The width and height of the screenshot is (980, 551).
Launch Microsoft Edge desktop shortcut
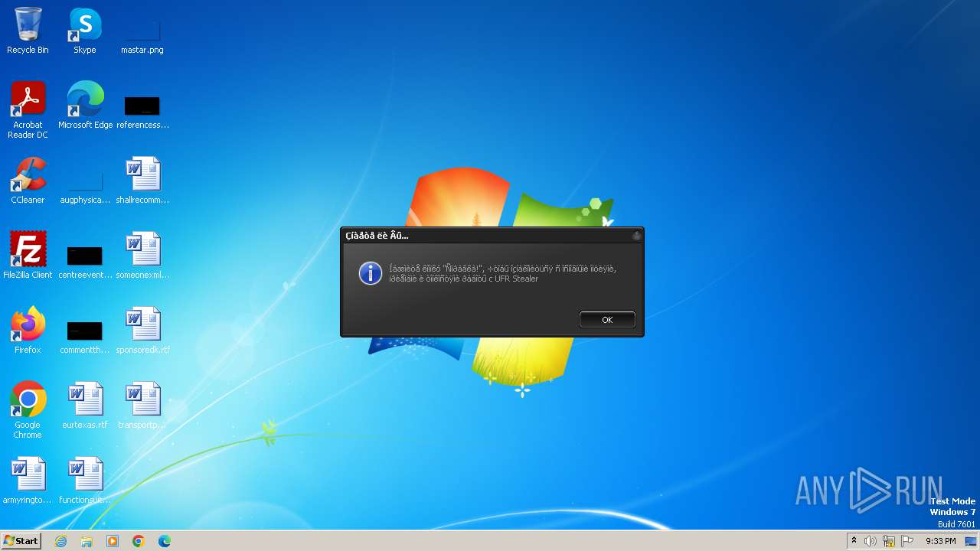point(85,106)
